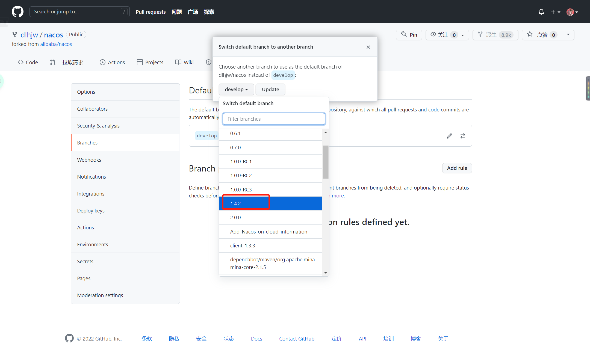Click the Security shield tab icon

209,62
